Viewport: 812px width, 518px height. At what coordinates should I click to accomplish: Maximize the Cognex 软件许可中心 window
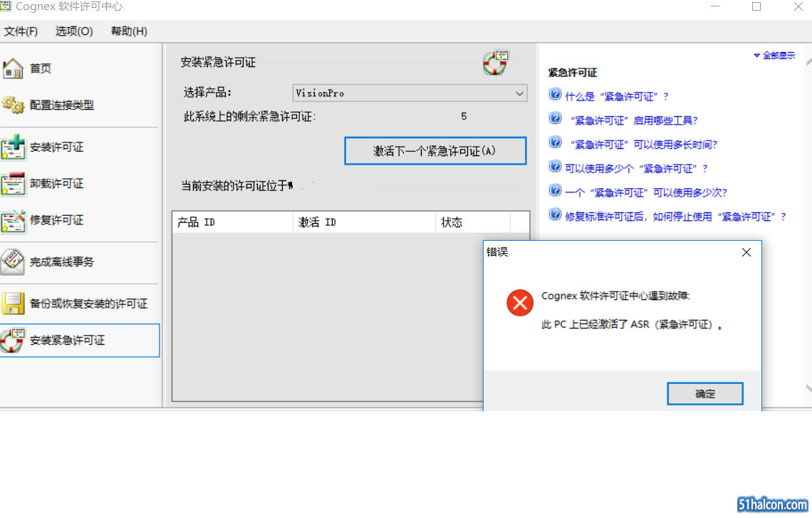coord(756,6)
